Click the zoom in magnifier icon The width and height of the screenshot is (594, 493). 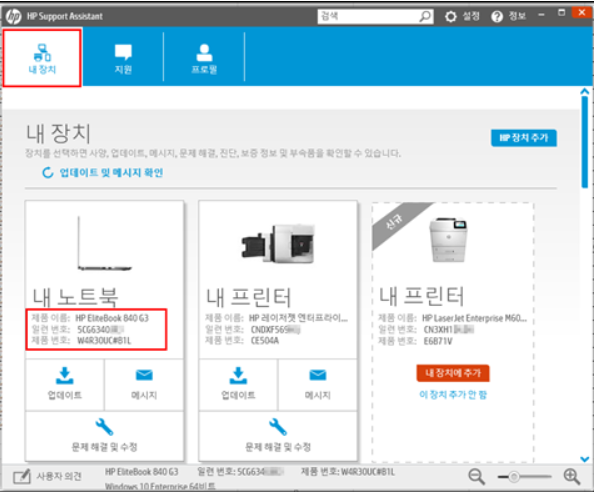point(572,476)
